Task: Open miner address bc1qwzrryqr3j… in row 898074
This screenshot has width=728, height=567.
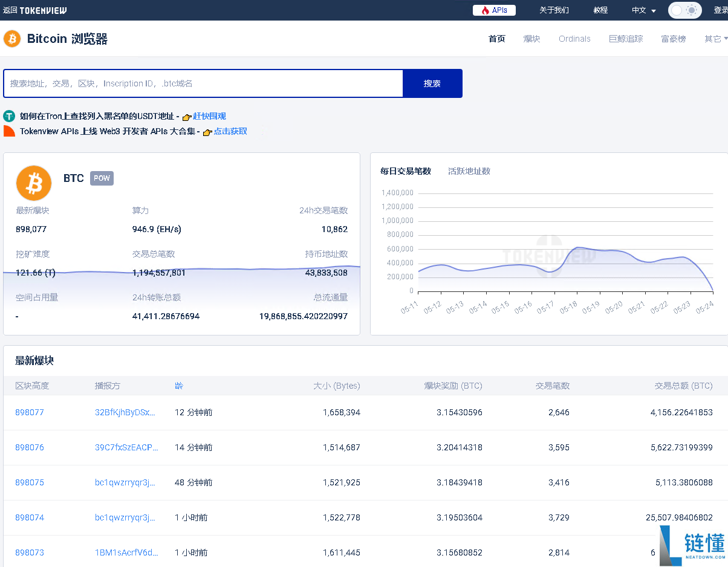Action: pyautogui.click(x=125, y=517)
